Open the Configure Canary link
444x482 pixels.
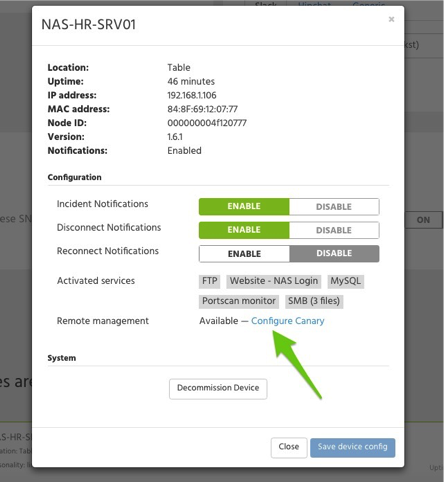pos(287,321)
